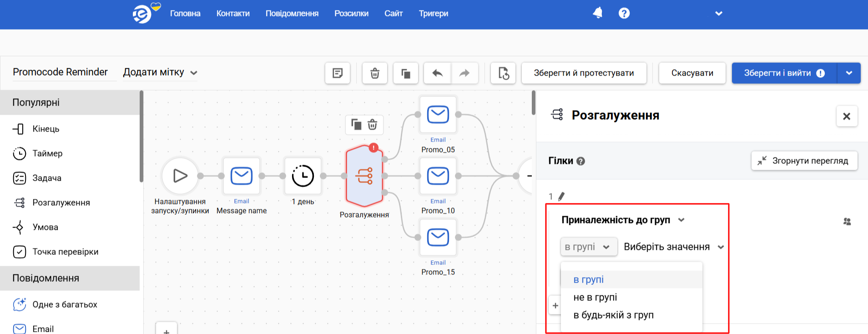The width and height of the screenshot is (868, 334).
Task: Click the canvas zoom plus button
Action: pos(167,329)
